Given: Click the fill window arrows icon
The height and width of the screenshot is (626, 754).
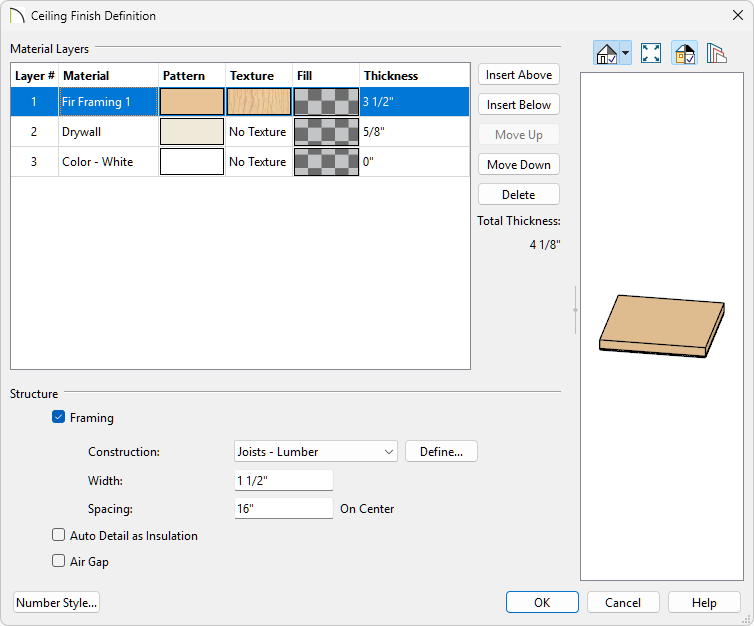Looking at the screenshot, I should point(651,54).
